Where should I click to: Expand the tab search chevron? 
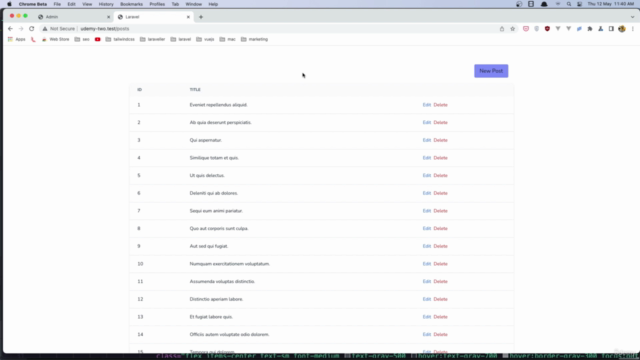coord(633,17)
